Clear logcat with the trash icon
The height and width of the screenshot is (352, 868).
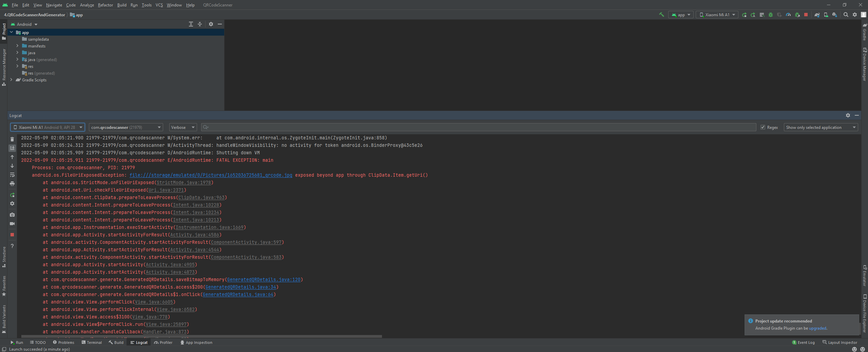12,139
